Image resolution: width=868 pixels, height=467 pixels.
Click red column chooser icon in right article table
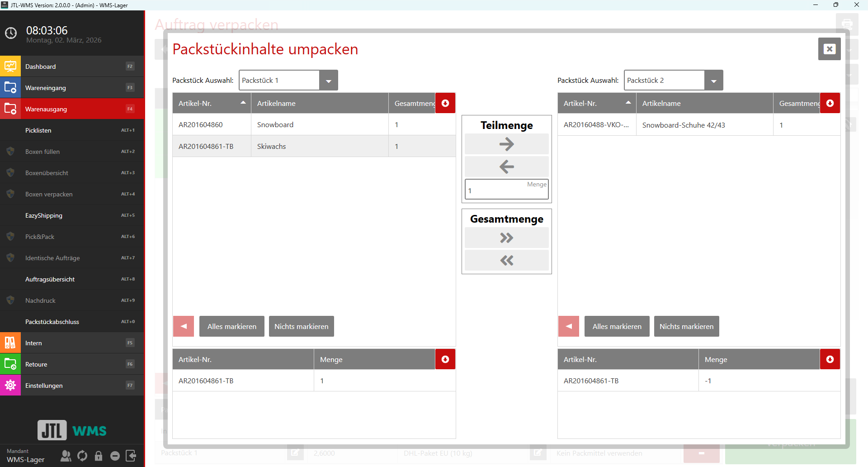tap(830, 103)
